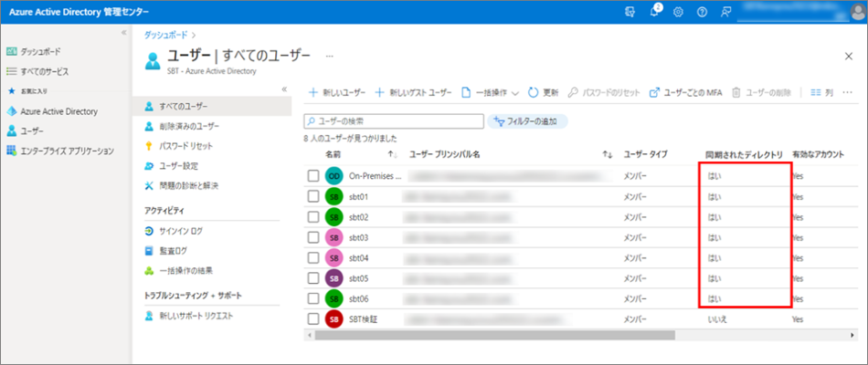Click 同期されたディレクトリ column header
This screenshot has width=868, height=365.
[x=744, y=155]
